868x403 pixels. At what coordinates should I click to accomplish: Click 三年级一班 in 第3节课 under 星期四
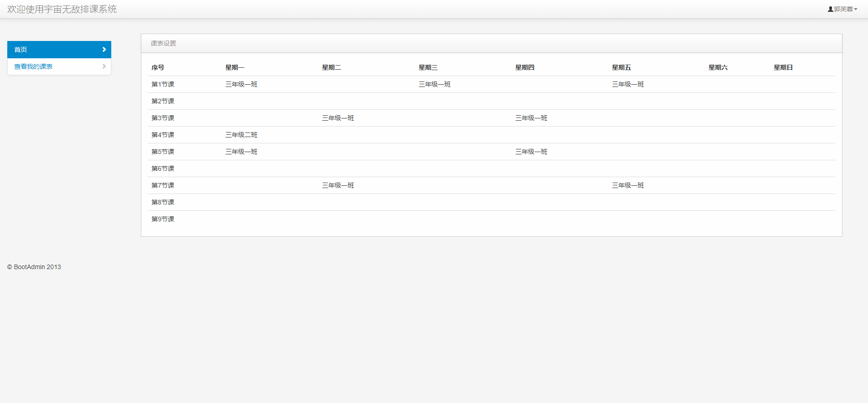click(x=531, y=118)
